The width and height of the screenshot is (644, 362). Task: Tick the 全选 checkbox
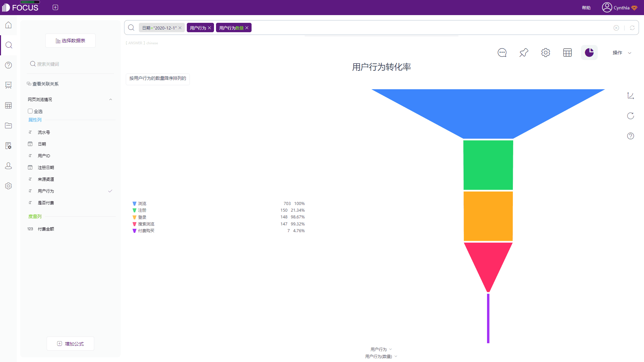pyautogui.click(x=30, y=111)
